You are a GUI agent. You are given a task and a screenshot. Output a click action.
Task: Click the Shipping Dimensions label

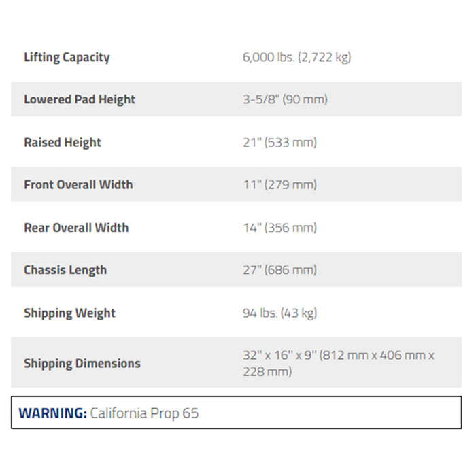(x=82, y=363)
